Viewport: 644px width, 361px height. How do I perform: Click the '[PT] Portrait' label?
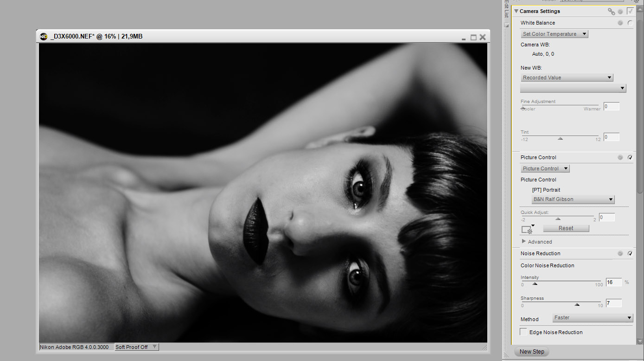(546, 190)
